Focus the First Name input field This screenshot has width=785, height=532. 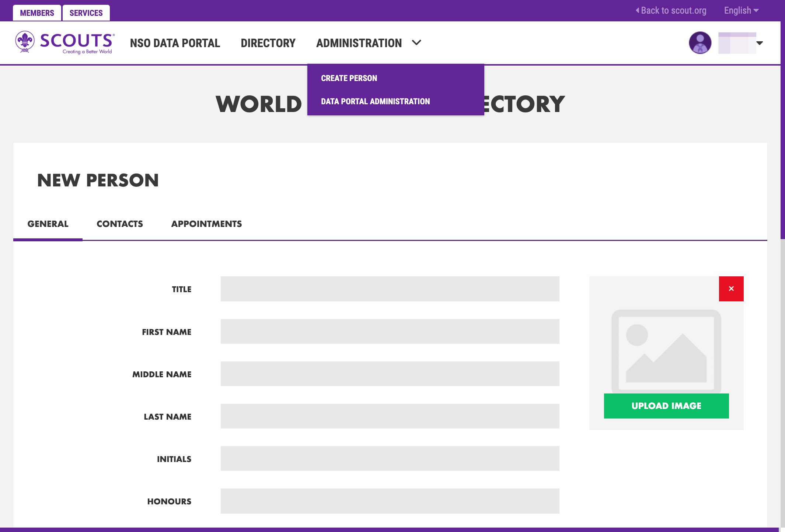(x=390, y=332)
